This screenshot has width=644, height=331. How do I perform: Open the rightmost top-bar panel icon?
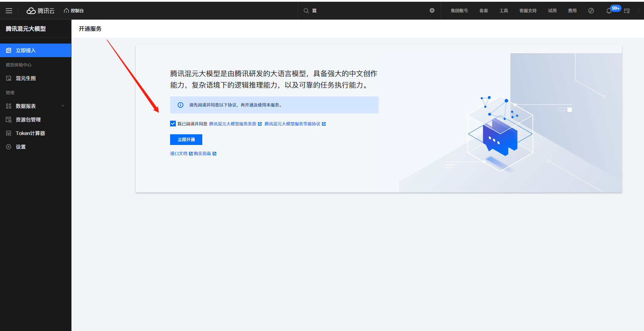click(627, 11)
